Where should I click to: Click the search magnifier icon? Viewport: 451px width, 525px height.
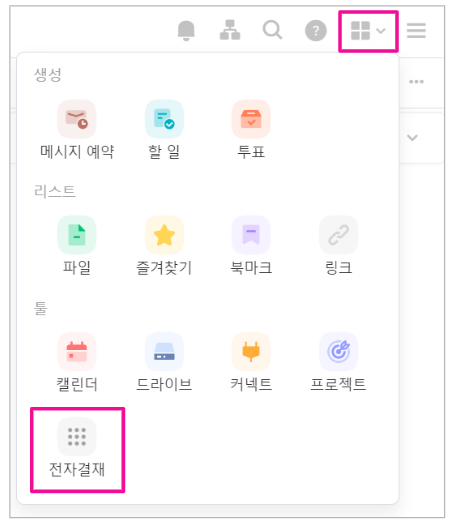(272, 30)
